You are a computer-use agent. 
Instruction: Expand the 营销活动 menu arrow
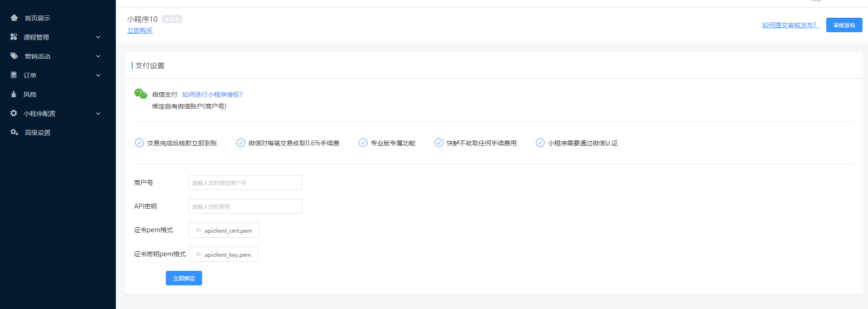coord(98,56)
